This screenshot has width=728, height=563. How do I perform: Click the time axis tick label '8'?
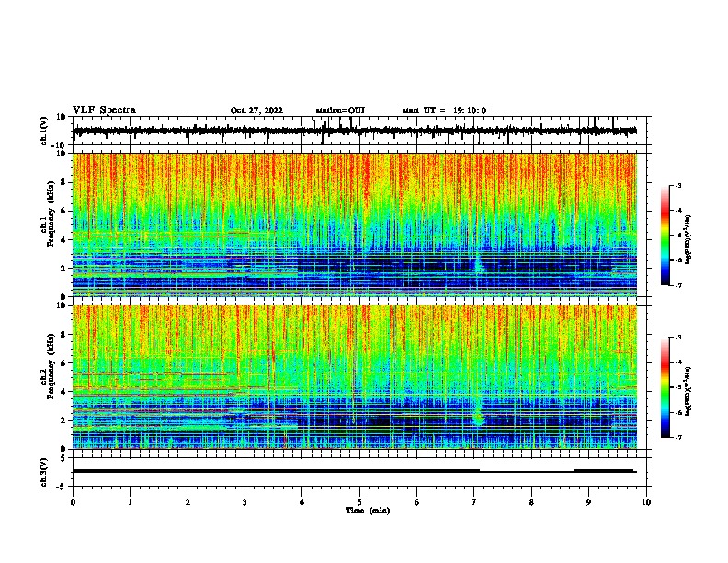pos(531,502)
